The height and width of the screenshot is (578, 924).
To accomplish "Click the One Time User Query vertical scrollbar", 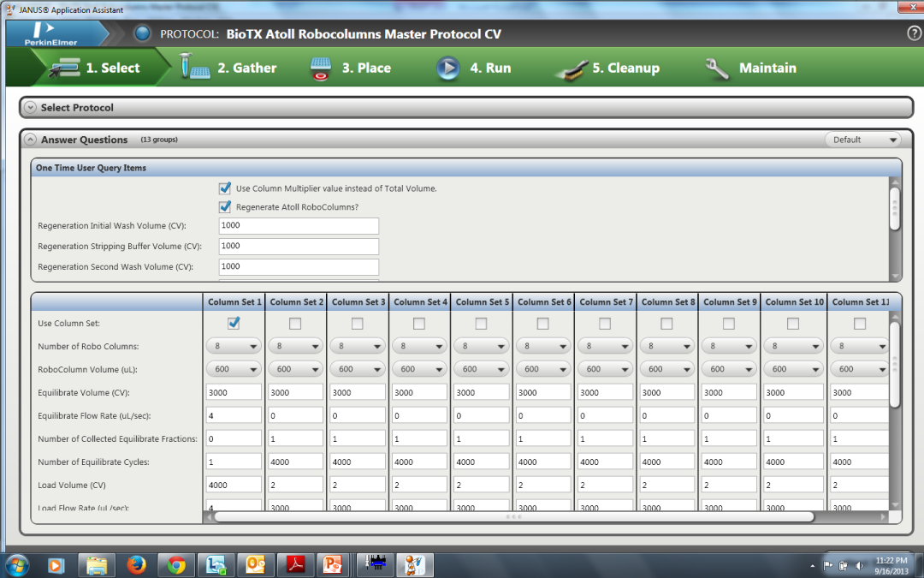I will 895,208.
